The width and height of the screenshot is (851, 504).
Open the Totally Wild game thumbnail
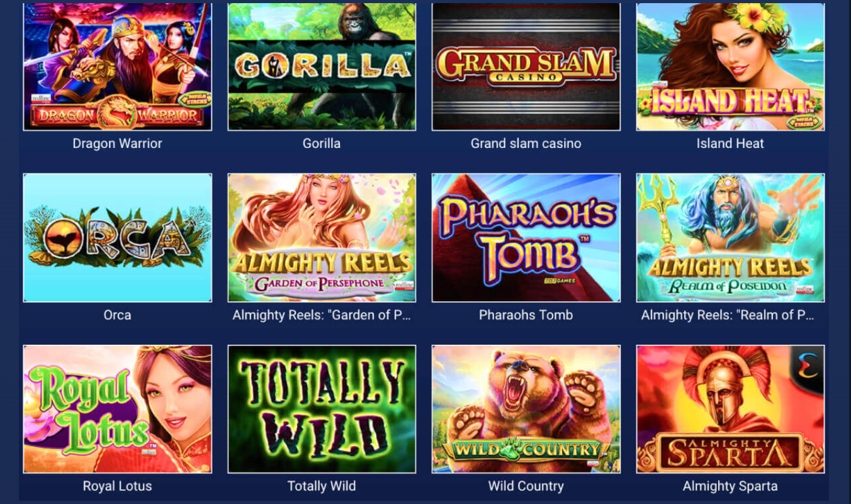tap(322, 409)
